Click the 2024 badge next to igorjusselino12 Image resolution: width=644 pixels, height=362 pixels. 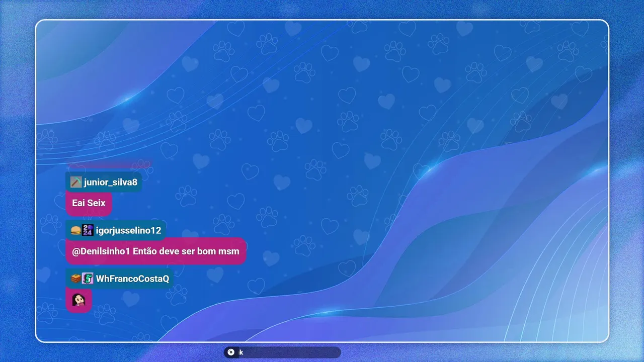(88, 230)
